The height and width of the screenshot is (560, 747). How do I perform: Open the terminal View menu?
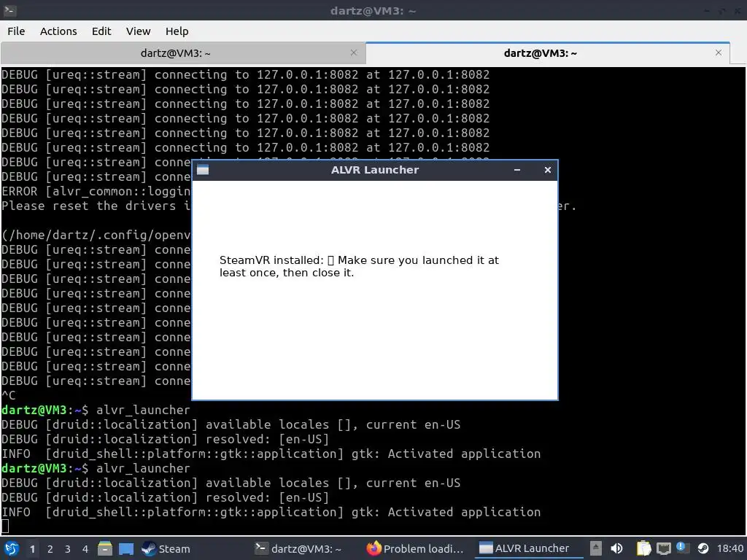click(x=138, y=31)
